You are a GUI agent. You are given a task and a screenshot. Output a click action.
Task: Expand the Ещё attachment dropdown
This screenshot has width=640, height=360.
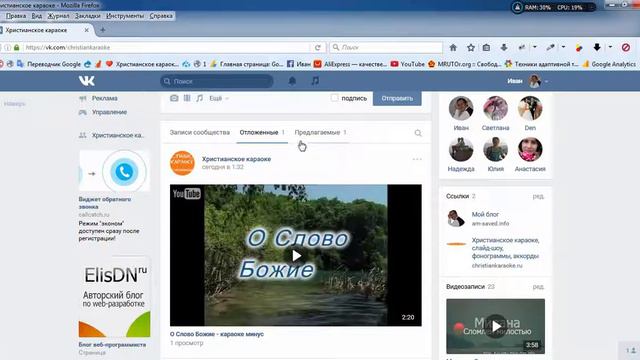pyautogui.click(x=219, y=98)
